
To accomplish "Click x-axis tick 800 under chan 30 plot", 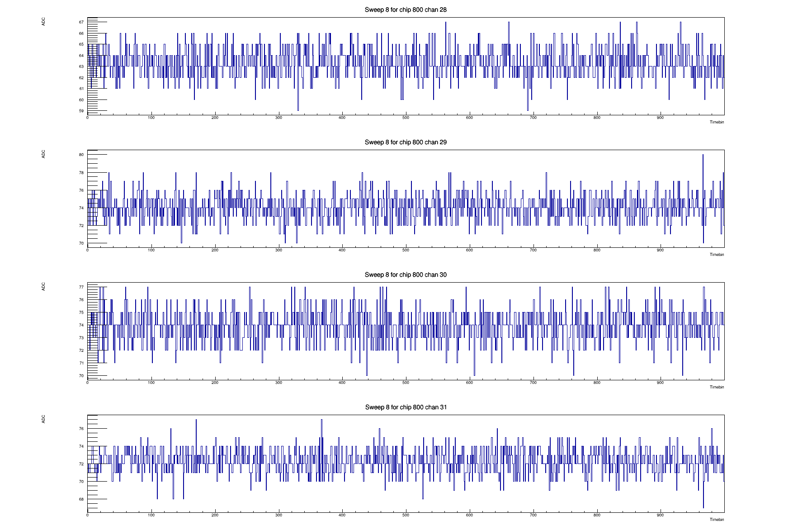I will point(597,383).
